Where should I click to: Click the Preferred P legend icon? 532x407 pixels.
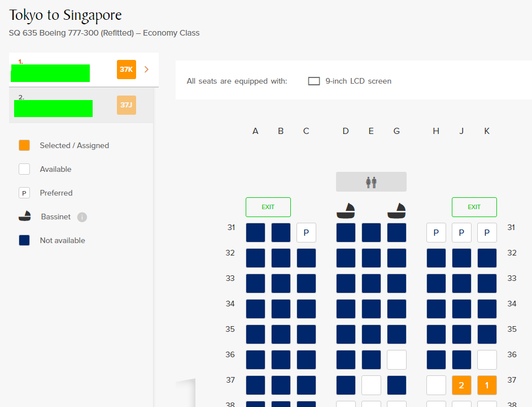coord(24,193)
